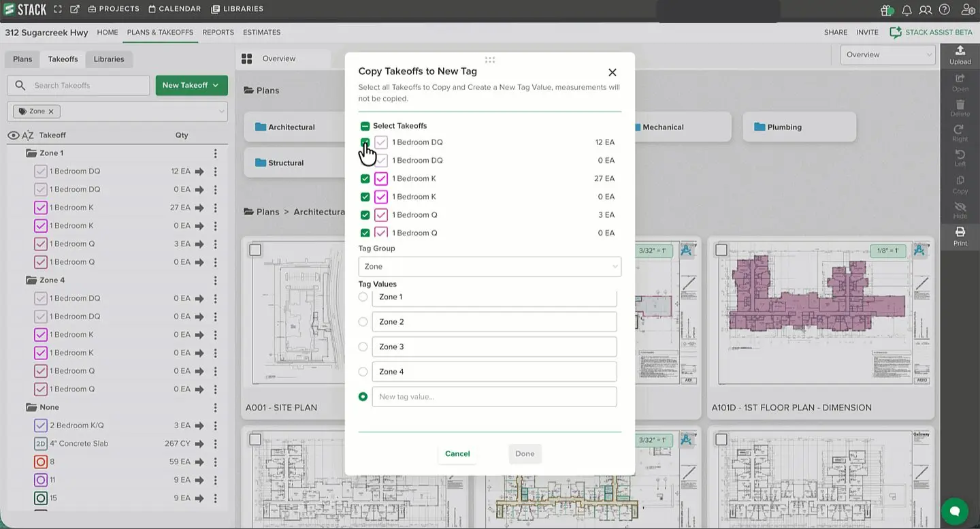Click the magenta 1 Bedroom K color swatch
Image resolution: width=980 pixels, height=529 pixels.
[x=381, y=179]
